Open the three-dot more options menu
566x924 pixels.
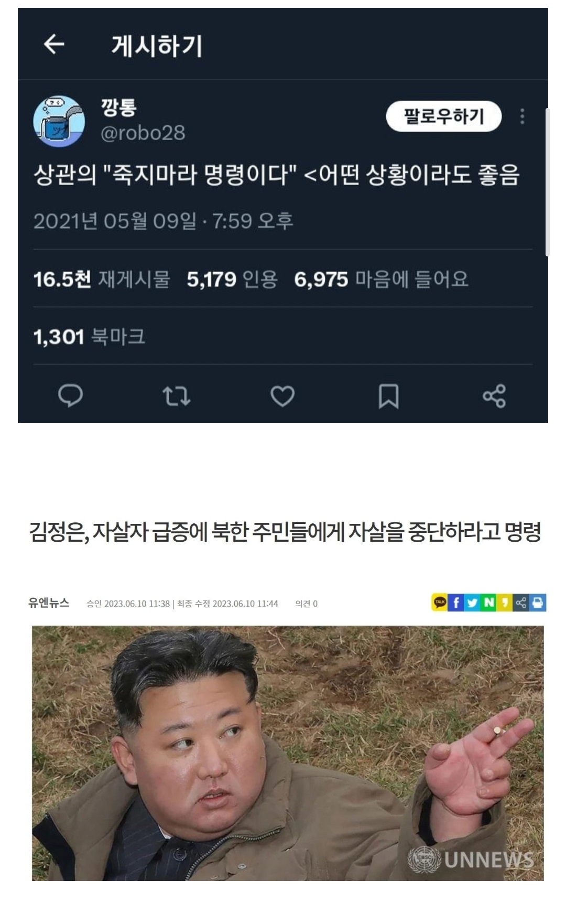tap(521, 116)
